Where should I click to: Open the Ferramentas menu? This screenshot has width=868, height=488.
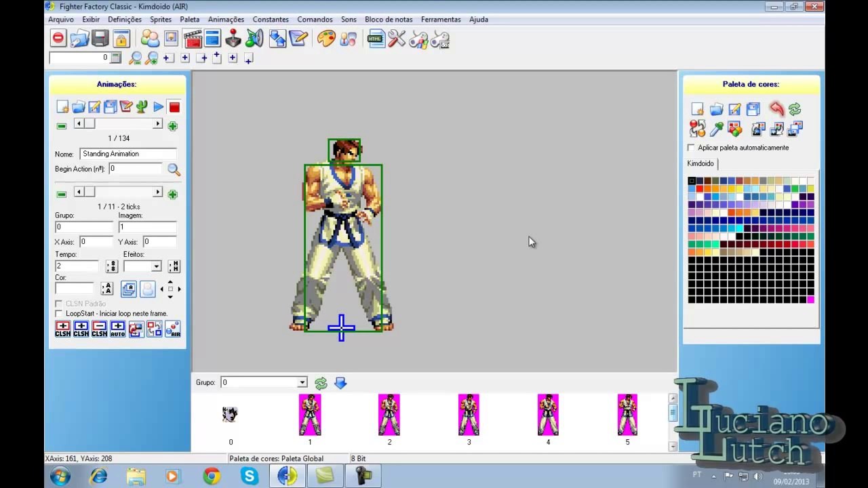pos(441,20)
